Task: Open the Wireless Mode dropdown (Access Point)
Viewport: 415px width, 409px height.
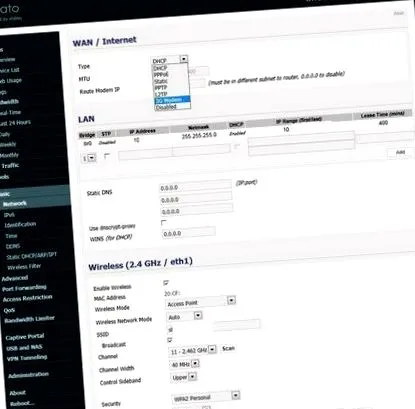Action: click(x=201, y=302)
